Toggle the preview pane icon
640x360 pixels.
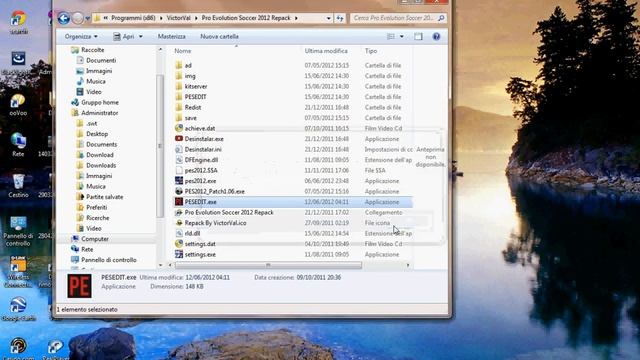(x=418, y=36)
